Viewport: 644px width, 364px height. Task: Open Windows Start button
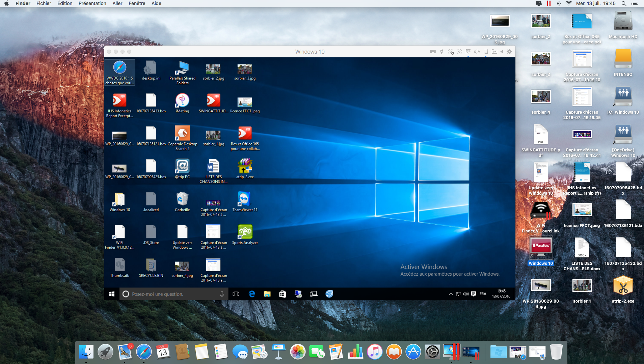[112, 294]
